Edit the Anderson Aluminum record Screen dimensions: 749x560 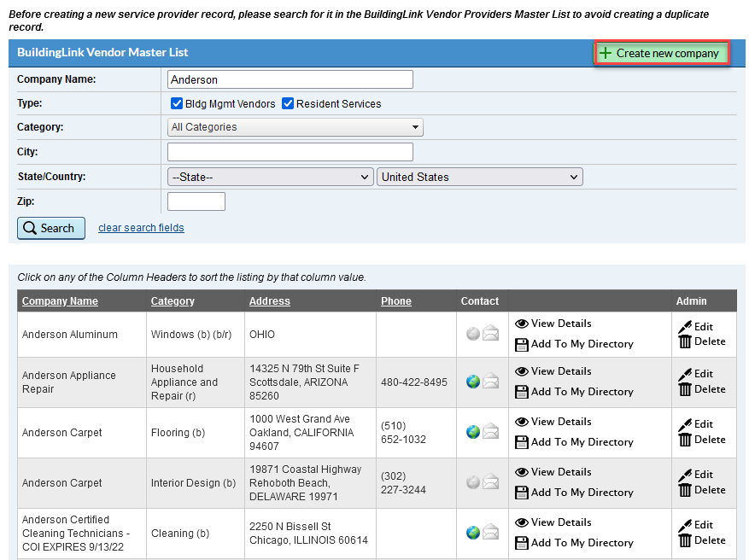tap(695, 327)
